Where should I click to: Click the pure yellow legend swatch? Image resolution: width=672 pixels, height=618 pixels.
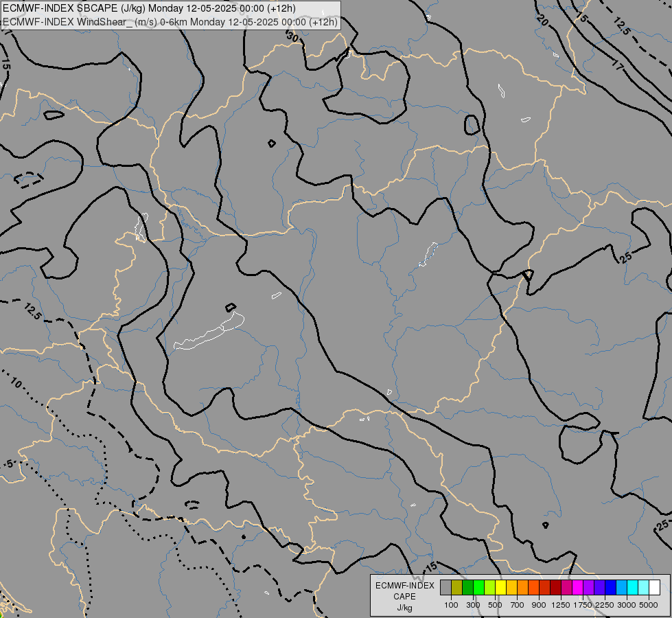coord(500,588)
